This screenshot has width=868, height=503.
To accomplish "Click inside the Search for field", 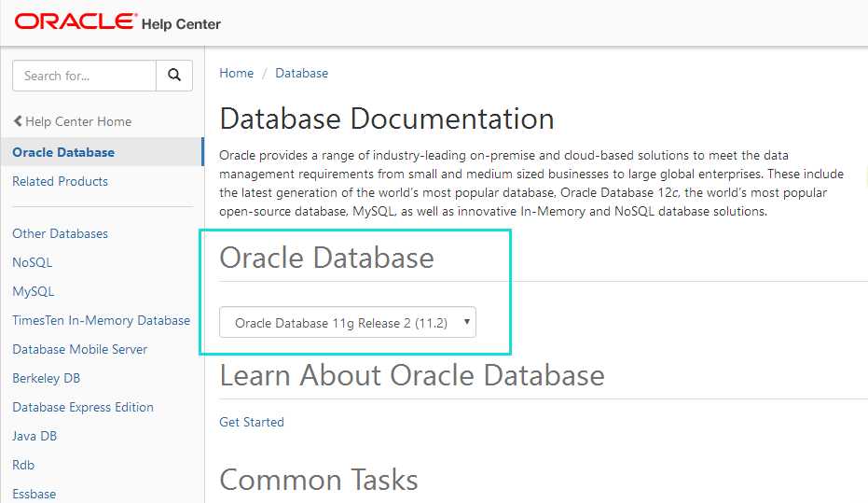I will 84,76.
